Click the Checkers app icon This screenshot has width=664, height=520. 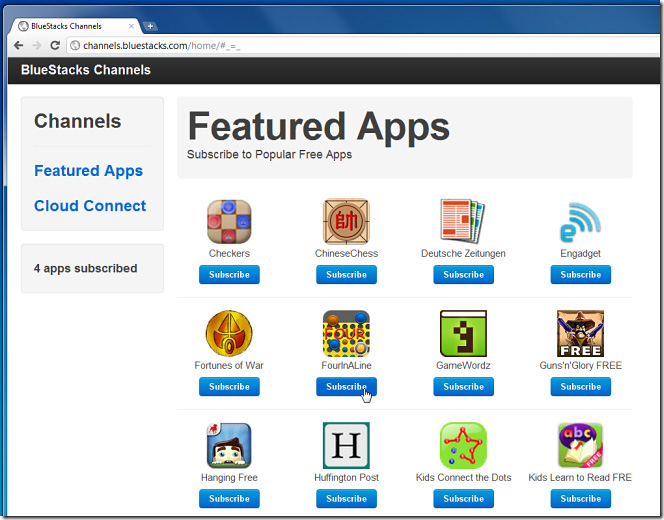tap(229, 221)
